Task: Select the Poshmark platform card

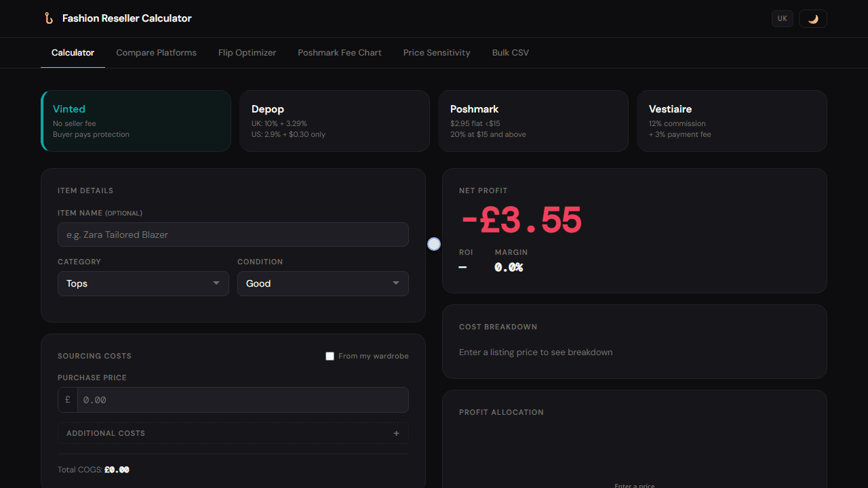Action: 533,121
